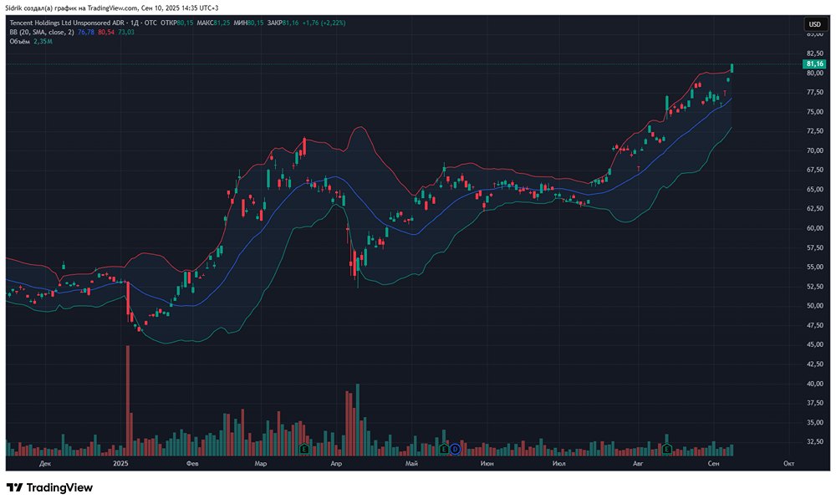The height and width of the screenshot is (504, 836).
Task: Click the Авг label on the time axis
Action: point(638,464)
